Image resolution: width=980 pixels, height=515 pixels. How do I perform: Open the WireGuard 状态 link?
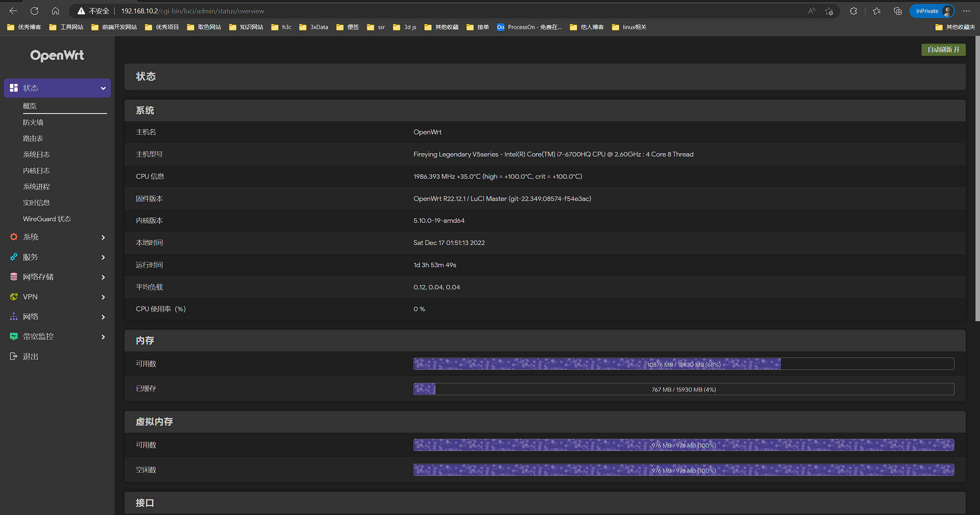coord(47,219)
